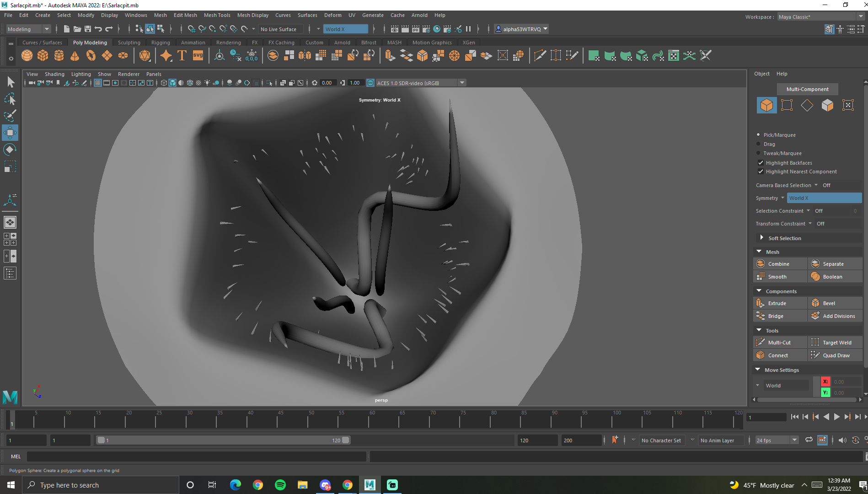Open the Symmetry World X dropdown
The image size is (868, 494).
pos(824,198)
